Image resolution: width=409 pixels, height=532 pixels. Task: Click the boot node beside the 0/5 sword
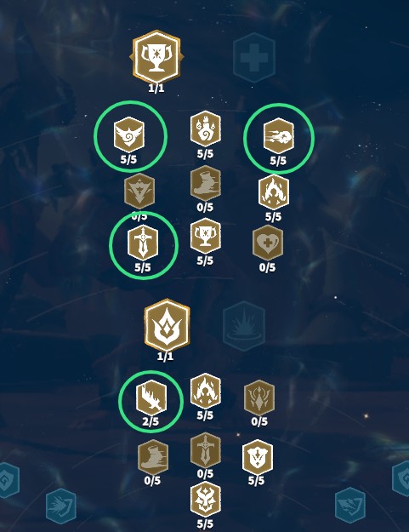[x=153, y=457]
